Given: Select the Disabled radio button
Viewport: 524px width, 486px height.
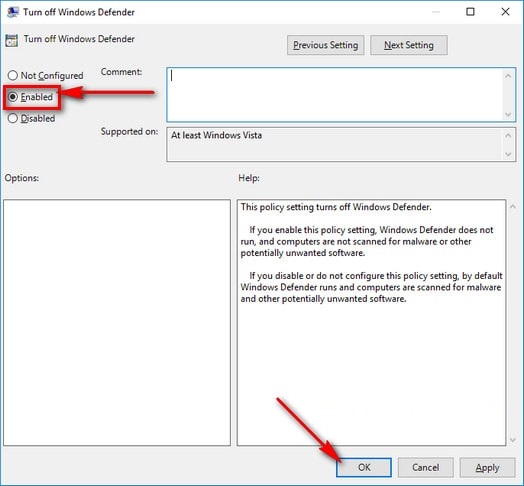Looking at the screenshot, I should pos(31,118).
